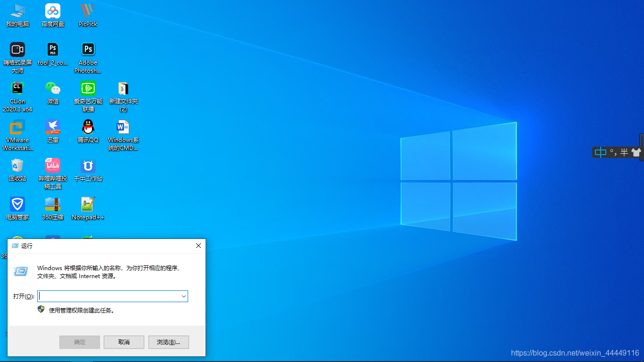Click the 中 input mode indicator
This screenshot has height=362, width=644.
tap(600, 152)
